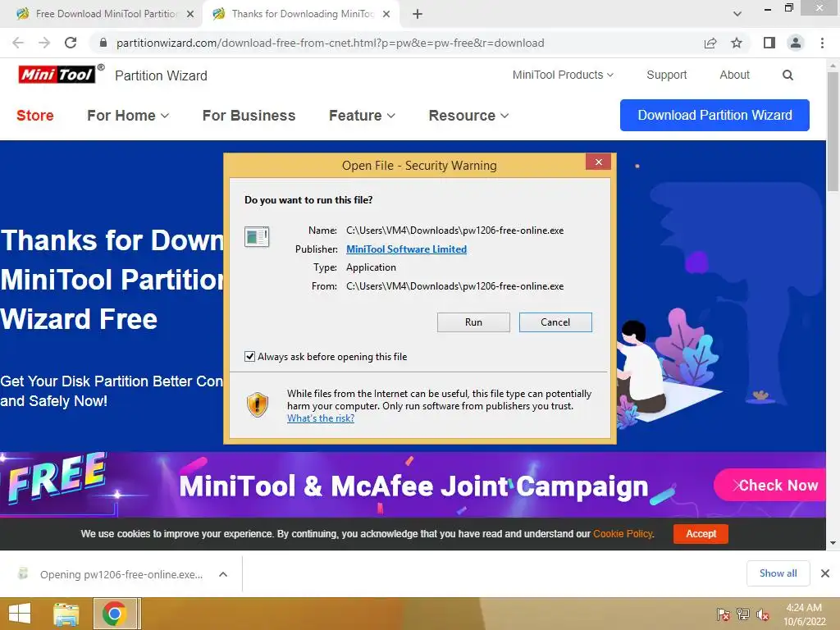Expand the For Home menu
This screenshot has height=630, width=840.
coord(128,116)
